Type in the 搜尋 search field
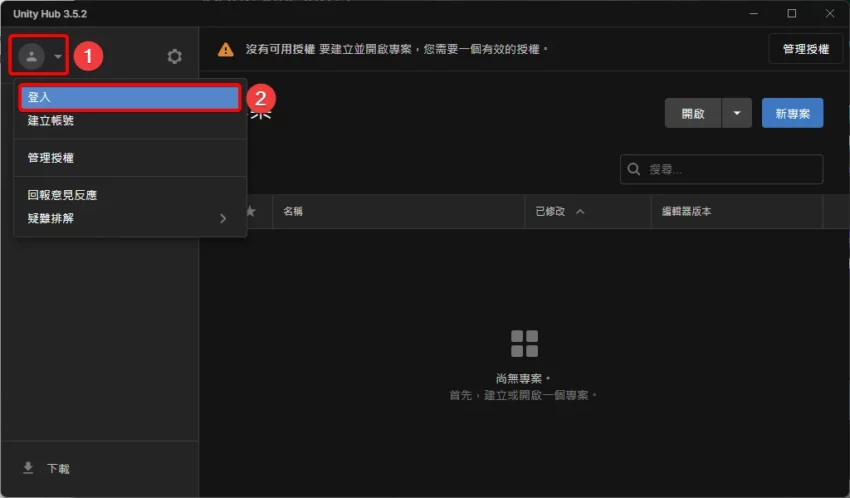Screen dimensions: 850x498 pos(730,169)
